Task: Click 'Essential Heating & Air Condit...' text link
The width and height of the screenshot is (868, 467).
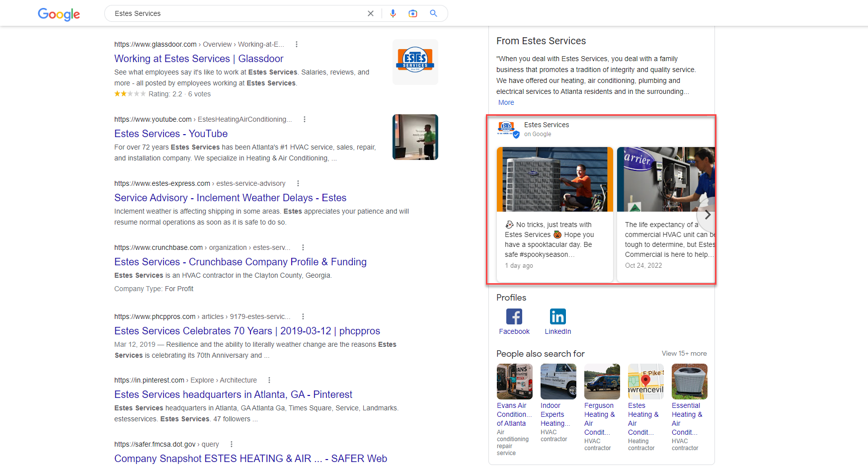Action: click(687, 419)
